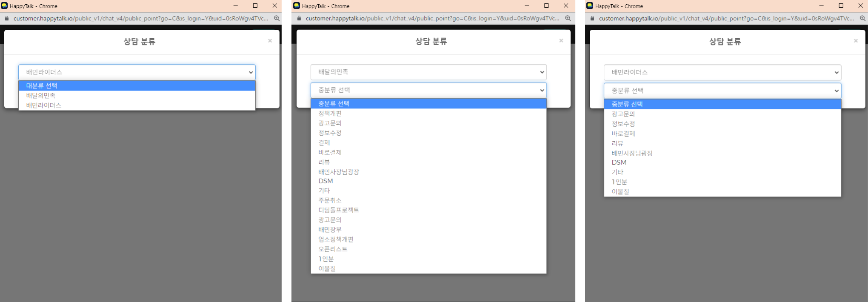Choose 이물질 in middle window list

click(428, 269)
